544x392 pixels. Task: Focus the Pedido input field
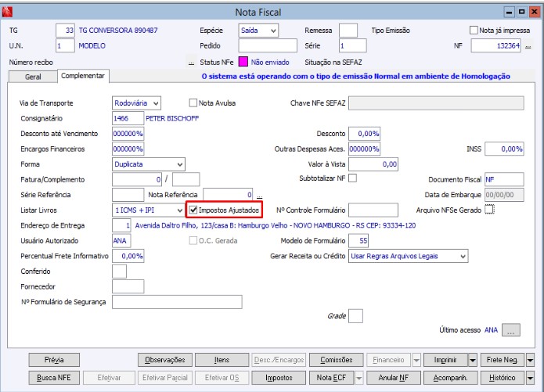point(268,46)
